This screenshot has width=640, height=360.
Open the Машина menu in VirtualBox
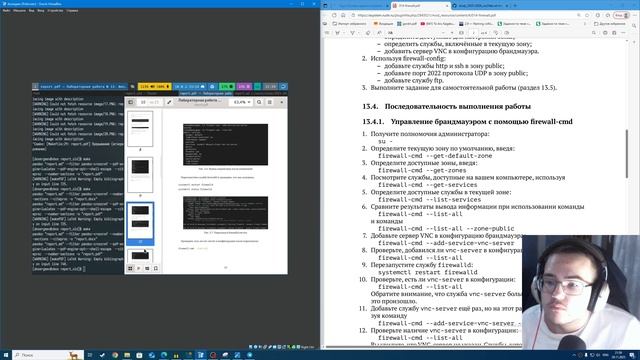(19, 10)
